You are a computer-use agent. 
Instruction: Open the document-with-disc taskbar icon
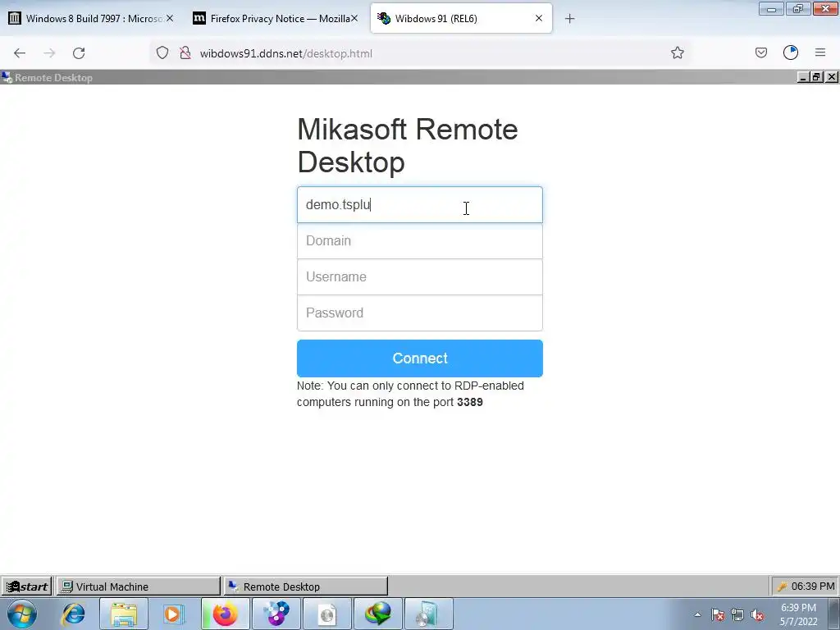[x=326, y=614]
